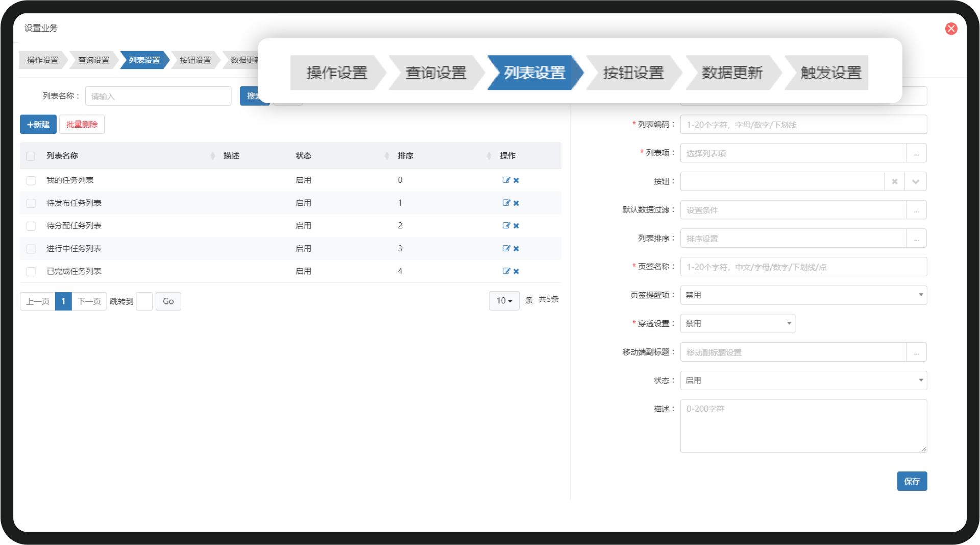Click edit icon for 我的任务列表 row
The image size is (980, 545).
pyautogui.click(x=506, y=180)
